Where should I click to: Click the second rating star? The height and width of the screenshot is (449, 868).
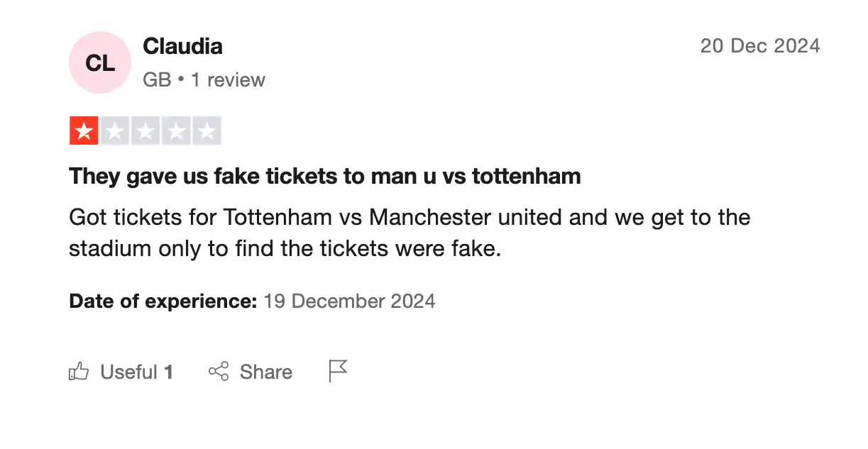pos(114,131)
